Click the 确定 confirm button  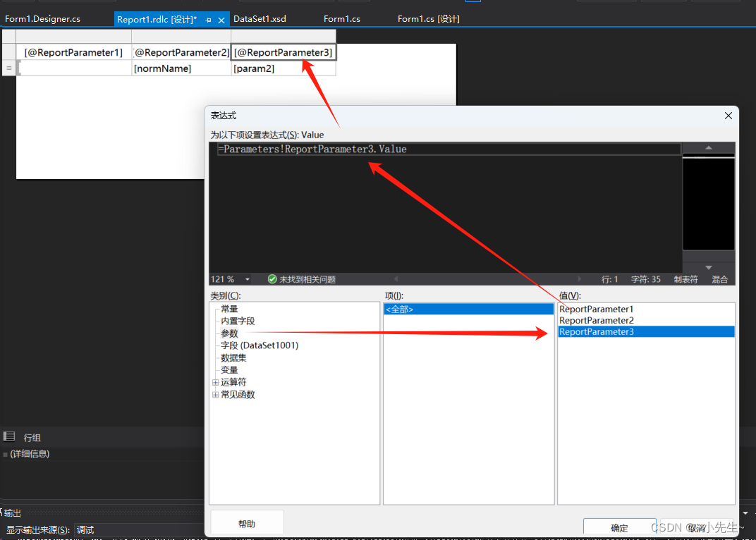point(619,527)
